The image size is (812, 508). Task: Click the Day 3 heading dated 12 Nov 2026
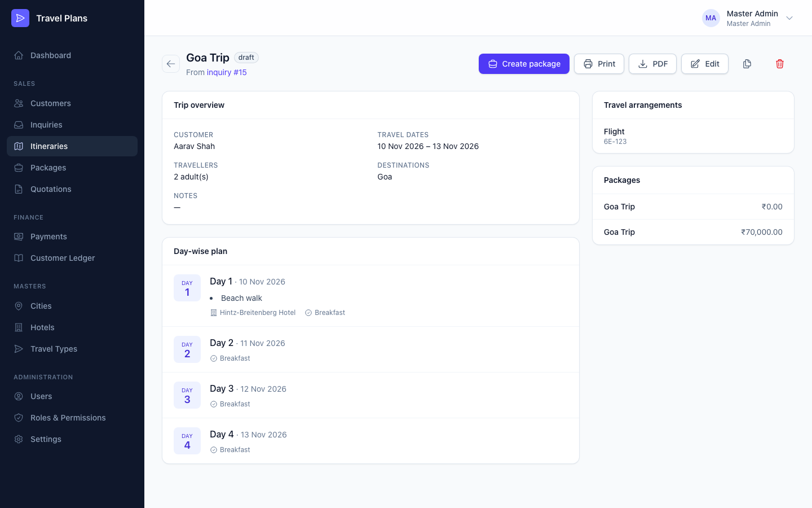pos(248,389)
